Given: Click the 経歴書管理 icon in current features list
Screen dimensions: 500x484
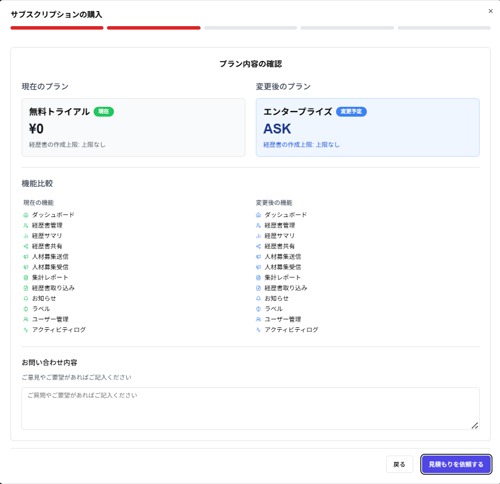Looking at the screenshot, I should coord(26,225).
